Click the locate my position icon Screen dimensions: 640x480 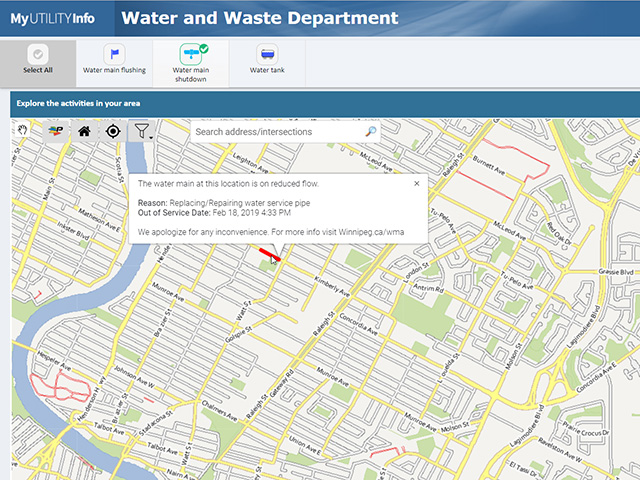tap(113, 131)
